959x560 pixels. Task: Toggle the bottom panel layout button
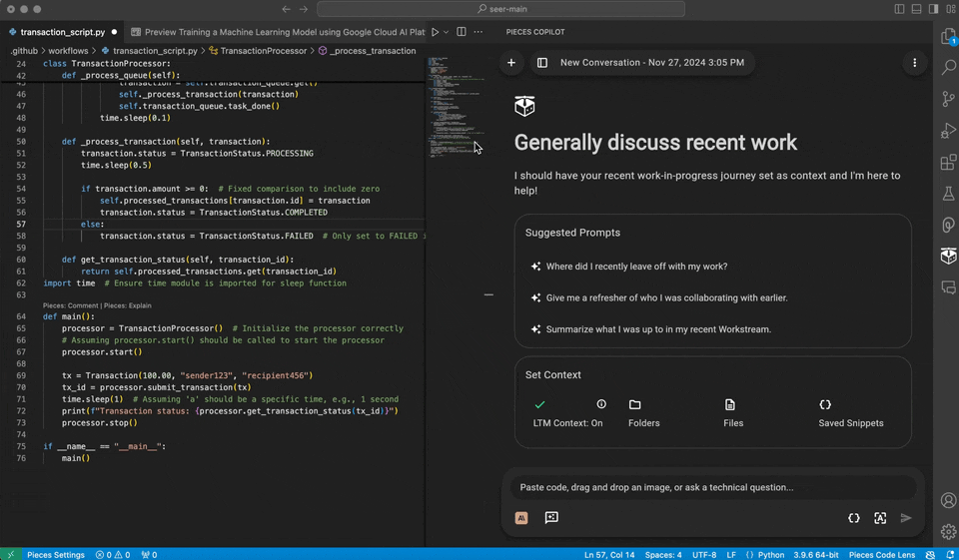(x=916, y=9)
